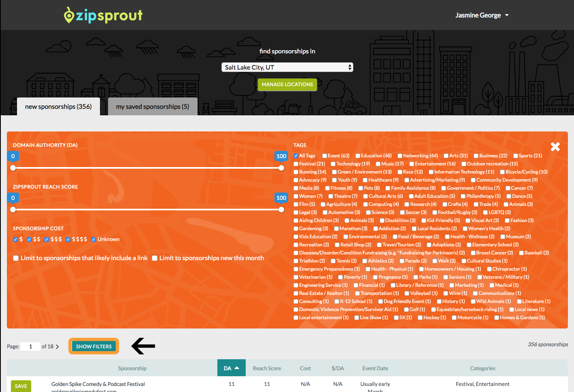Sort by Event Date column header
574x392 pixels.
tap(375, 368)
